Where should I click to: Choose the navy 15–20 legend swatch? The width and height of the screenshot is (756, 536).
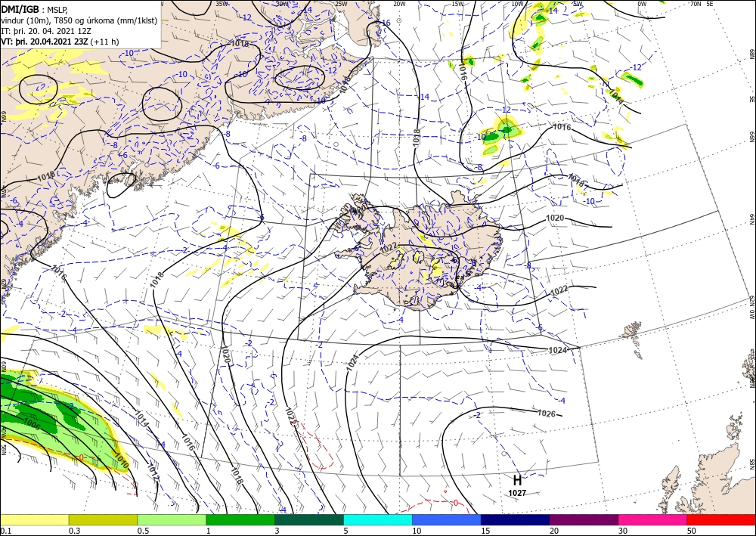tap(516, 519)
